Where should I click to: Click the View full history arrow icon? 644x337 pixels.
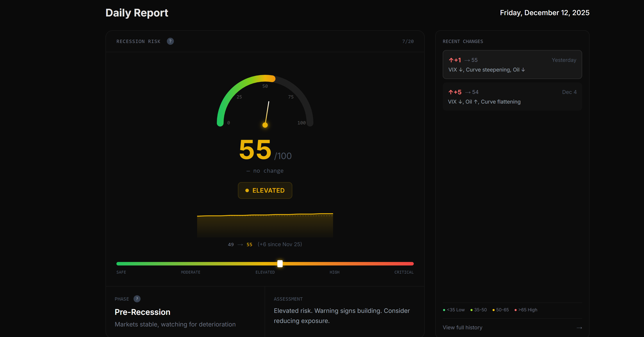click(579, 328)
